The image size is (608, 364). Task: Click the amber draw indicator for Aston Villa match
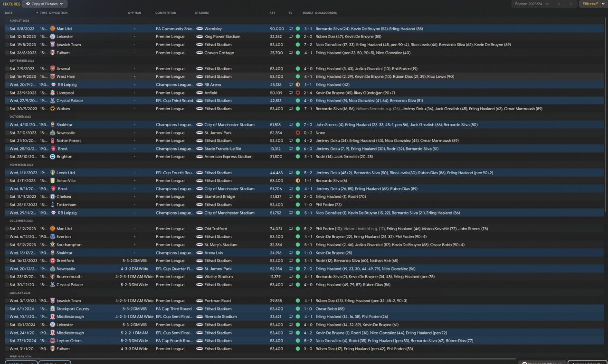pyautogui.click(x=298, y=180)
